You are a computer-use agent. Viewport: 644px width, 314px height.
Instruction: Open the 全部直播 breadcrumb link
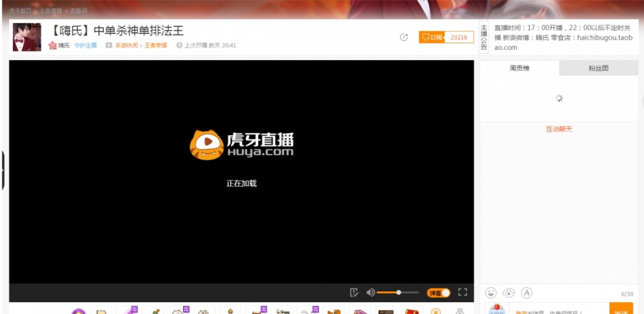coord(50,11)
